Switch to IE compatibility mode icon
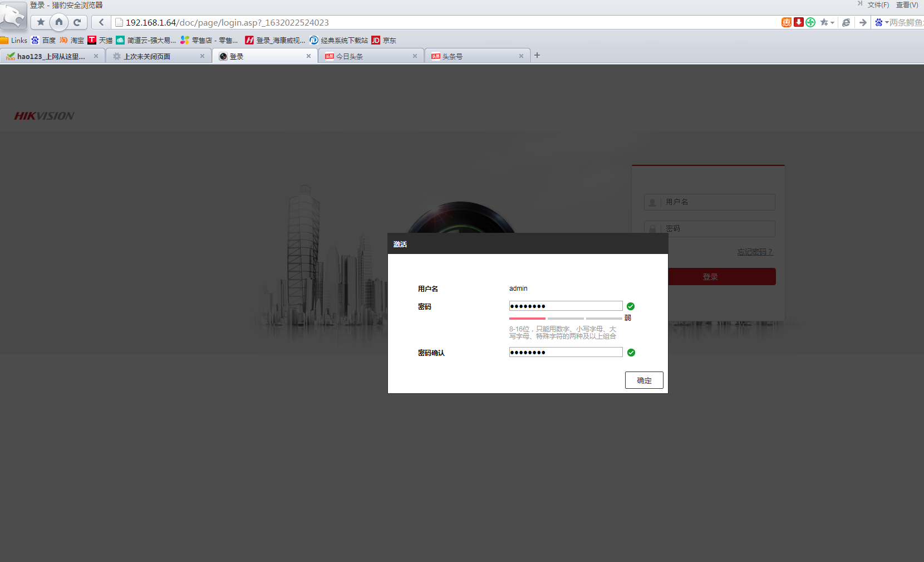 [x=846, y=22]
